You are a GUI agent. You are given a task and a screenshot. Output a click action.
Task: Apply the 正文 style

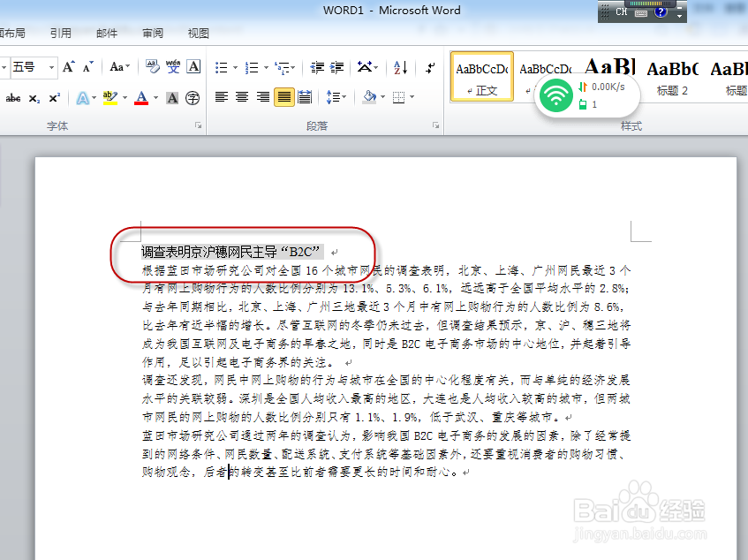(x=481, y=76)
